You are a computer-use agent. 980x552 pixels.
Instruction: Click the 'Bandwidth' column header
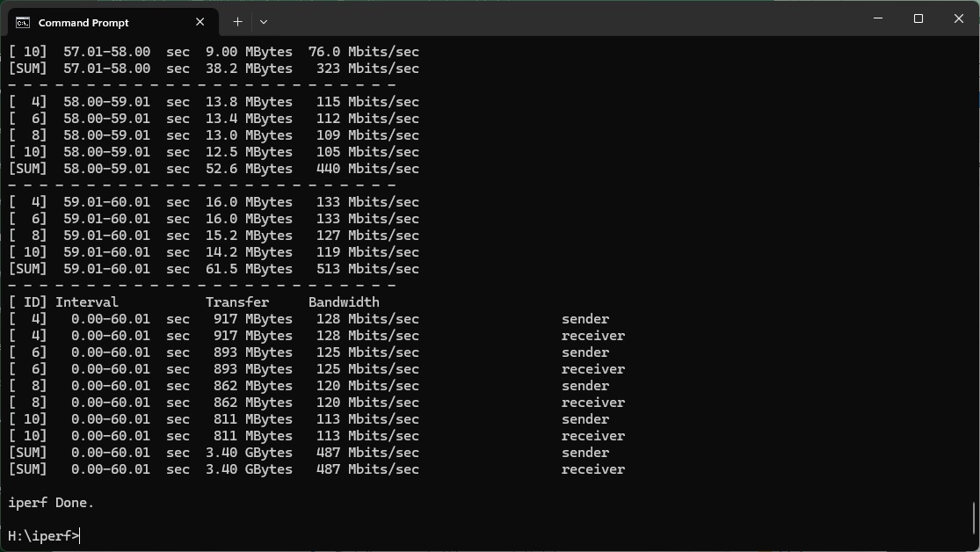click(344, 302)
